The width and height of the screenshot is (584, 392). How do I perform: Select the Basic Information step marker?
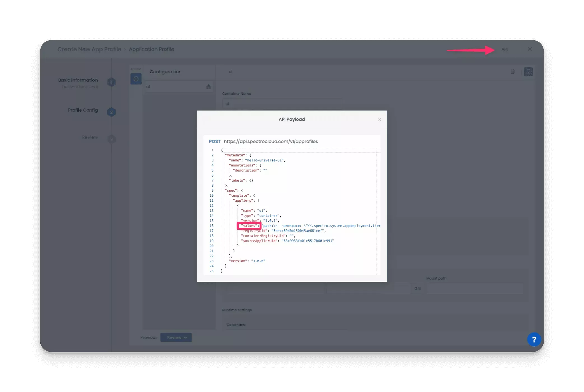111,82
